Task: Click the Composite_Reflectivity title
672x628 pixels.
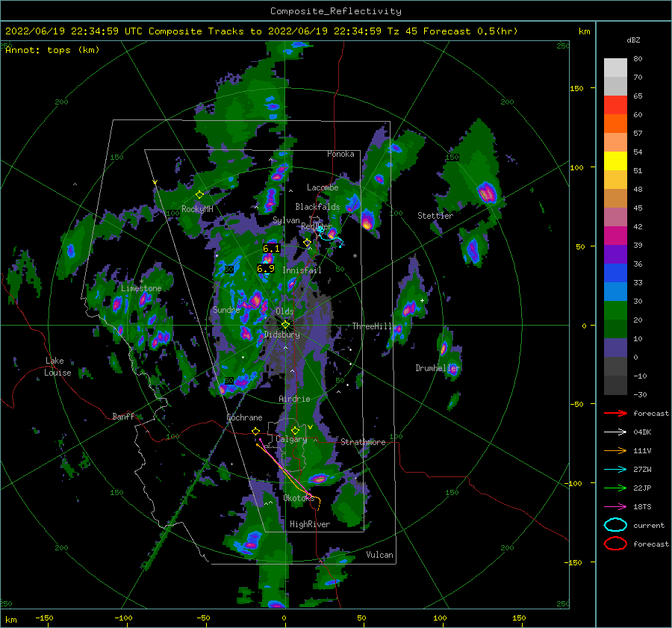Action: pyautogui.click(x=335, y=11)
